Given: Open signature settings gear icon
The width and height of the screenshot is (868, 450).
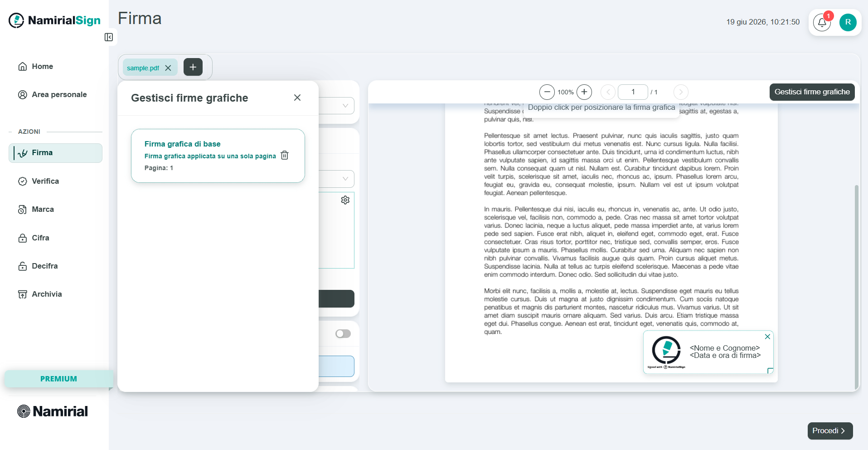Looking at the screenshot, I should pyautogui.click(x=345, y=200).
